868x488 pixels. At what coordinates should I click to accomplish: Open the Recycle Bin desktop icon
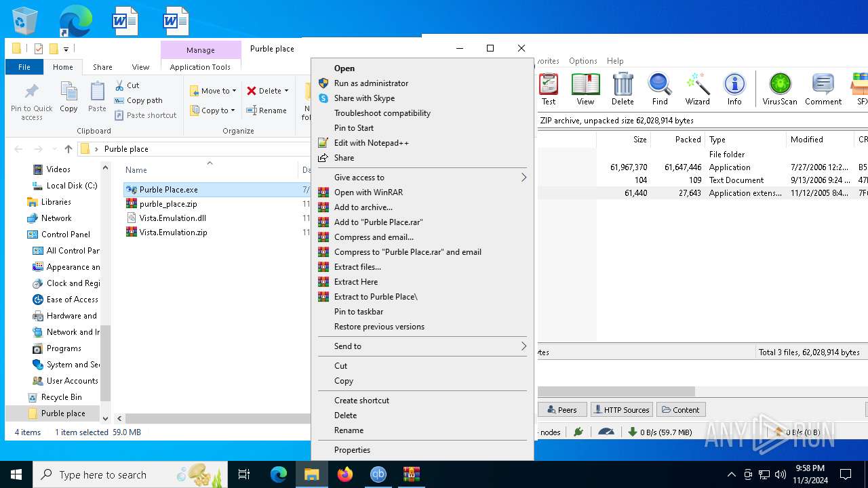(25, 21)
